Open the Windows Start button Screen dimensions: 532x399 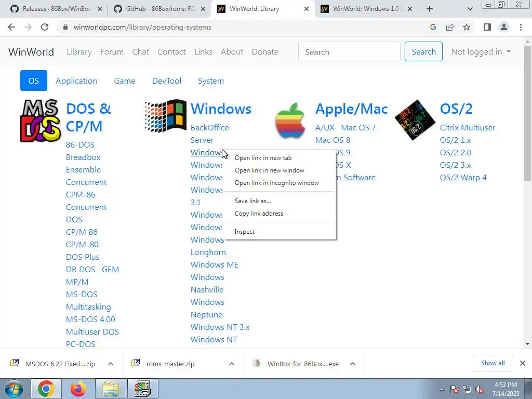tap(13, 389)
